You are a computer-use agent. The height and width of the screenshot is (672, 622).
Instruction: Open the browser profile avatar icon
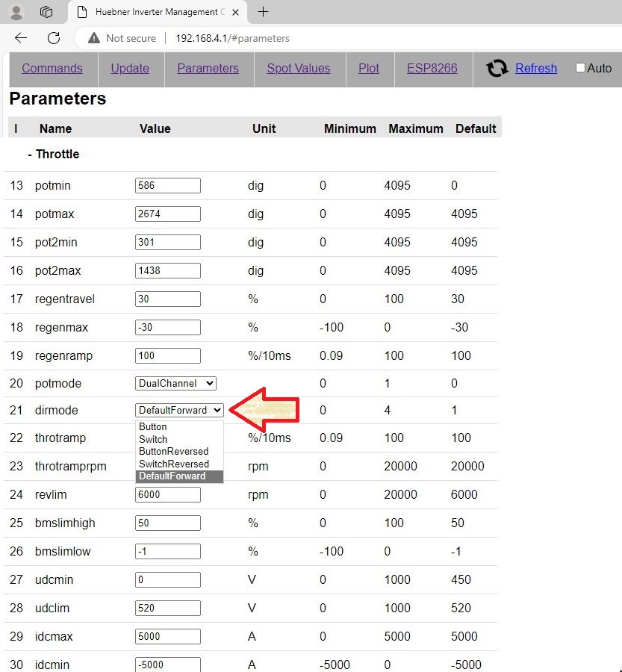(16, 12)
